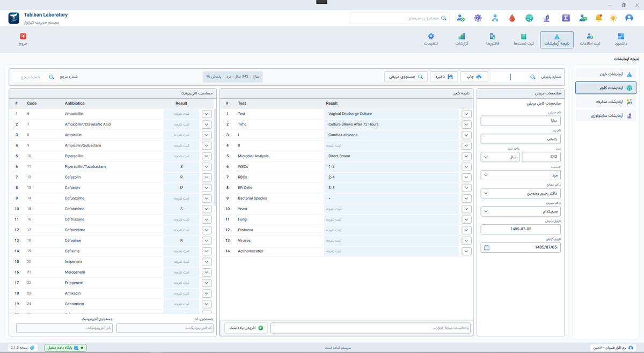The width and height of the screenshot is (644, 353).
Task: Click the culture result note input field
Action: tap(371, 328)
